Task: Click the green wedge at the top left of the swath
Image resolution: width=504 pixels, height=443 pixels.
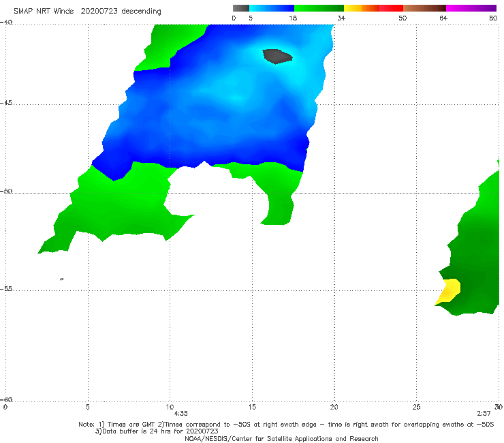Action: coord(170,45)
